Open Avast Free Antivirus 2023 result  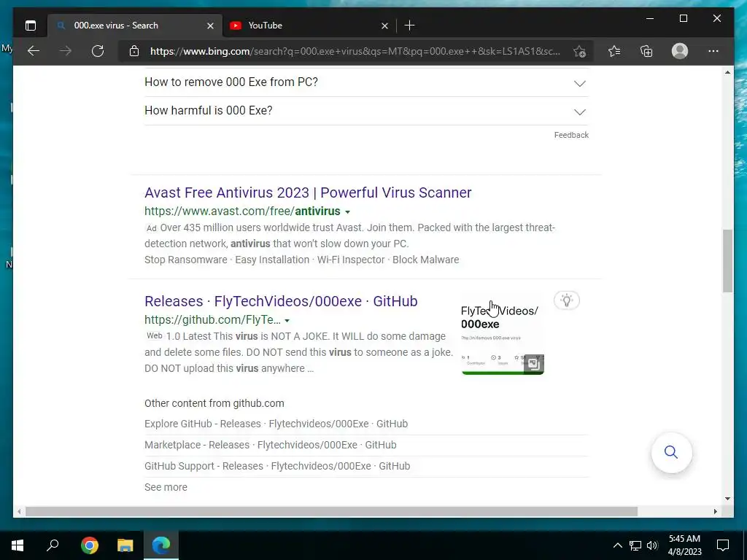click(x=308, y=192)
